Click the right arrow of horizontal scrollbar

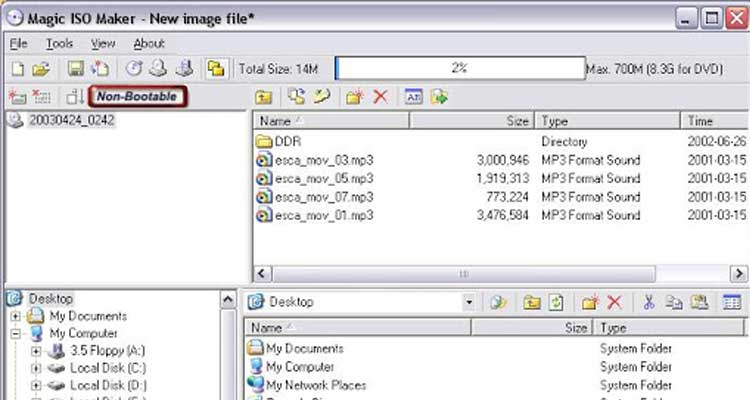[739, 274]
